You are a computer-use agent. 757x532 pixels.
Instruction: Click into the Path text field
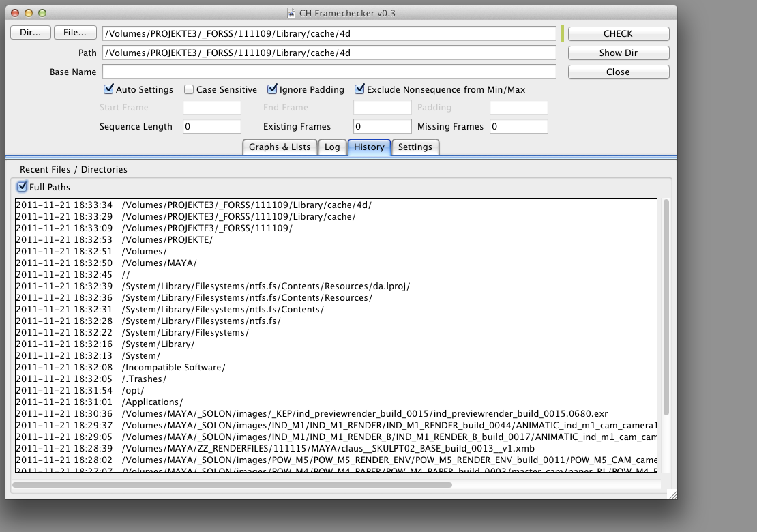pyautogui.click(x=329, y=53)
